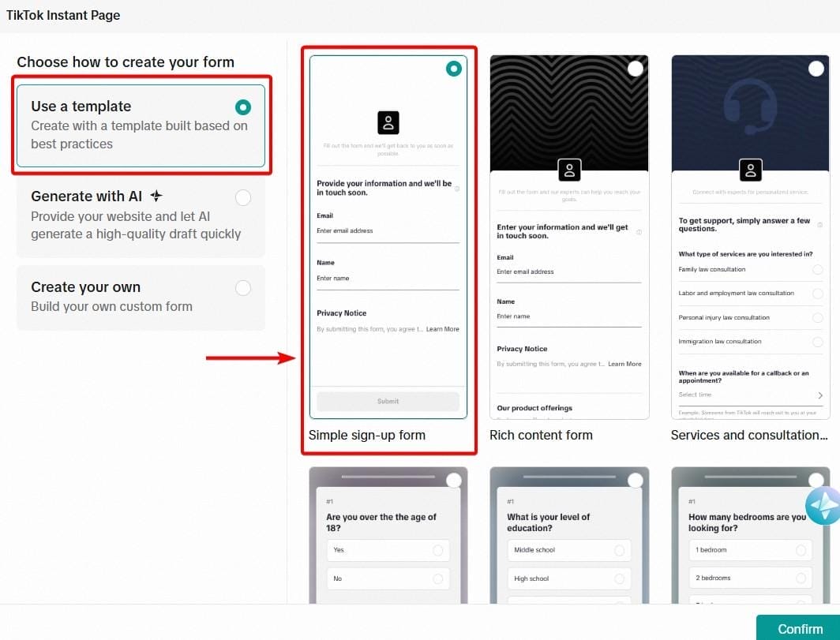
Task: Click profile avatar icon in Services consultation template
Action: click(x=751, y=170)
